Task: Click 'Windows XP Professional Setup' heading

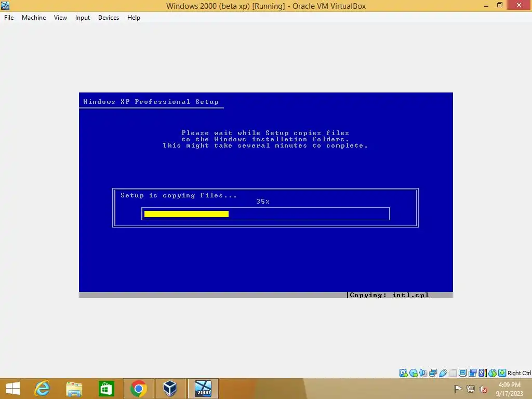Action: pos(151,102)
